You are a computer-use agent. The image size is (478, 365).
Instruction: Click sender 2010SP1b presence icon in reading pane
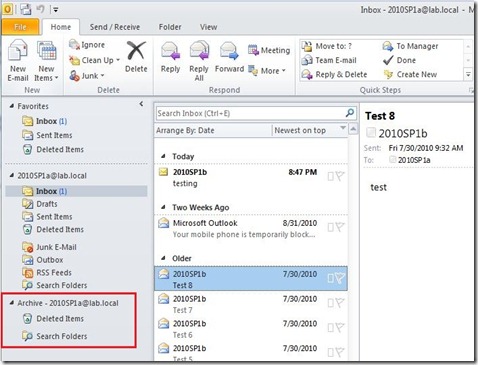click(x=371, y=133)
